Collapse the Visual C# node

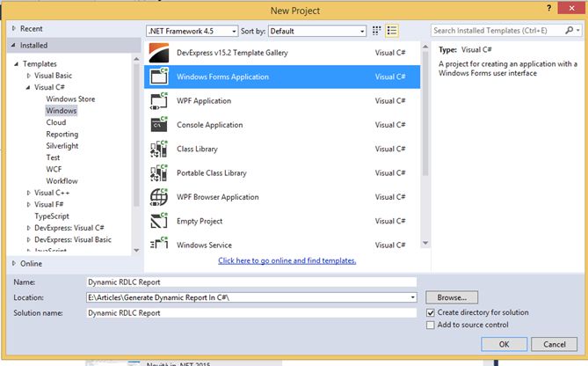tap(28, 87)
